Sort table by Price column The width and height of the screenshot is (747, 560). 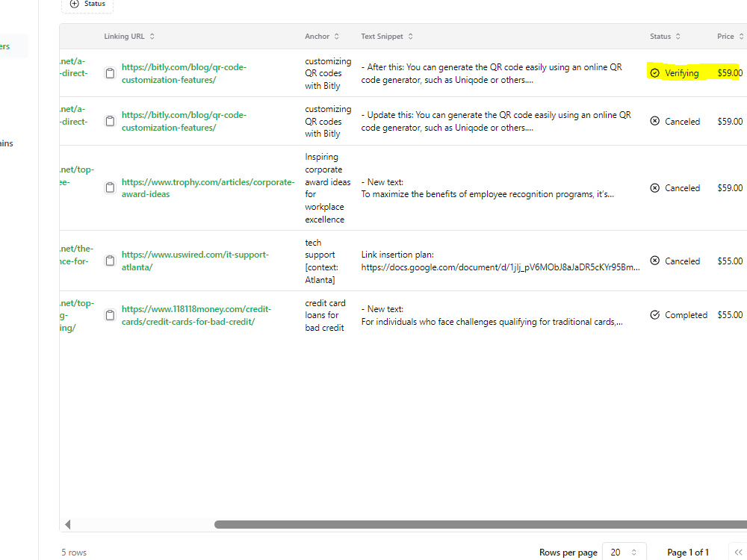click(731, 36)
